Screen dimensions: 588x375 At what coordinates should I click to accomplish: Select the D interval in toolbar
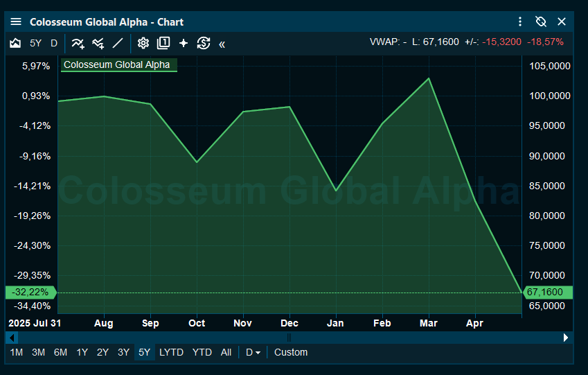pos(54,43)
